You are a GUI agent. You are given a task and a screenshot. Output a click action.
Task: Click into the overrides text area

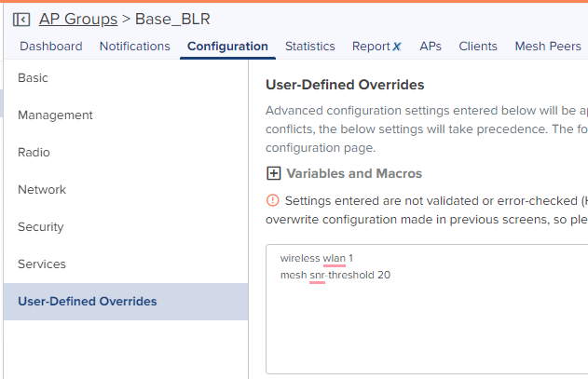(x=427, y=309)
